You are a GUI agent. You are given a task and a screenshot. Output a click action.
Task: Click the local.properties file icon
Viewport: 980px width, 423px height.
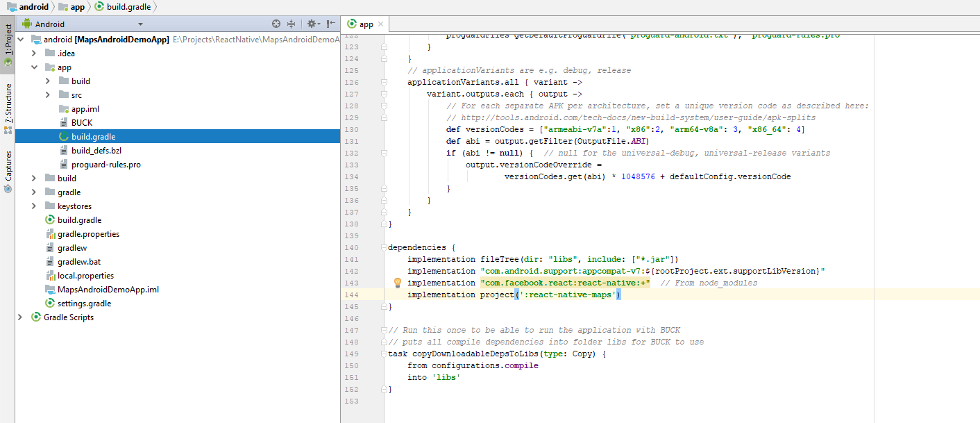(50, 276)
